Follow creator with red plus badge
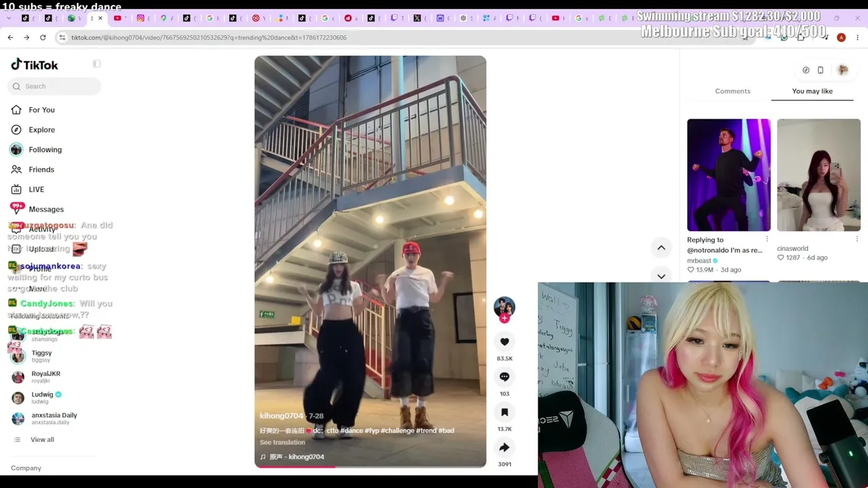This screenshot has width=868, height=488. [504, 319]
